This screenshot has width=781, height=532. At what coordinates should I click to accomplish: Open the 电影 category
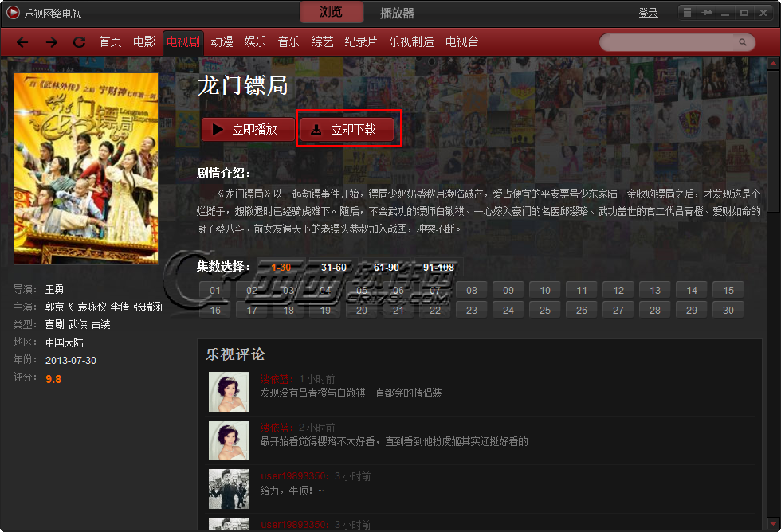[x=144, y=41]
